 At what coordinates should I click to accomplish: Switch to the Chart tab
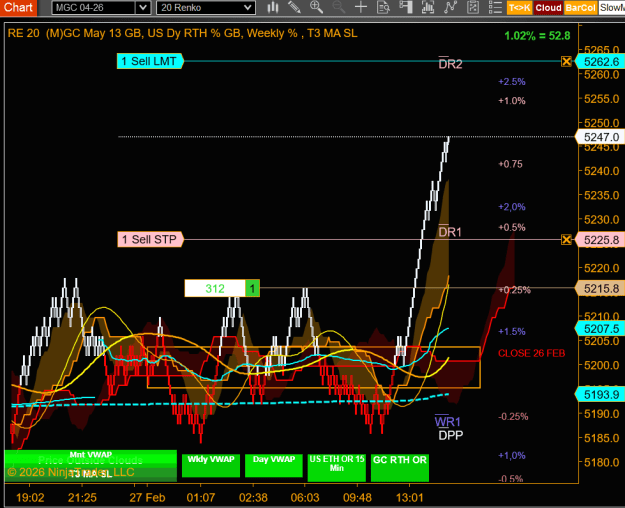coord(18,8)
